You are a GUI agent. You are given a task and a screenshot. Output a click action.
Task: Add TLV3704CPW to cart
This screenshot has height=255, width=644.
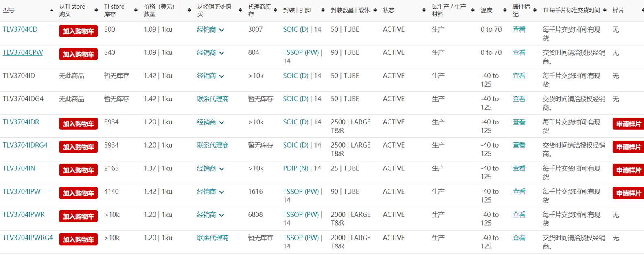(78, 54)
